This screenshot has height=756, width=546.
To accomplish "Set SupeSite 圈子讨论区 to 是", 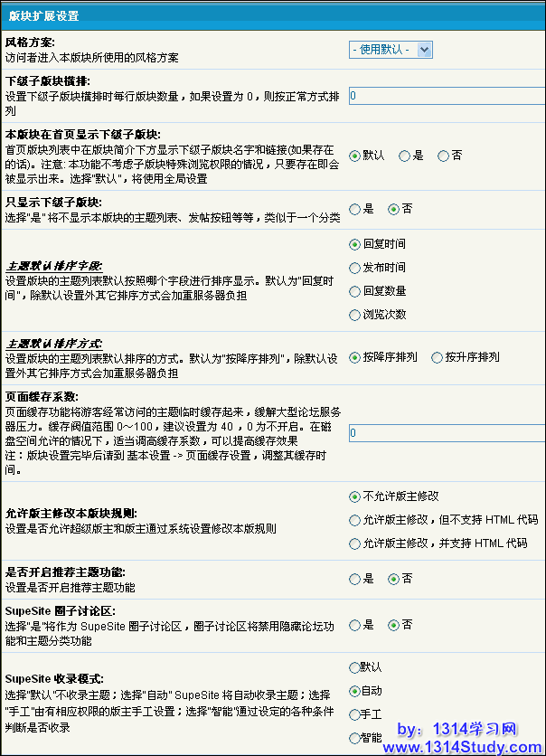I will 355,625.
